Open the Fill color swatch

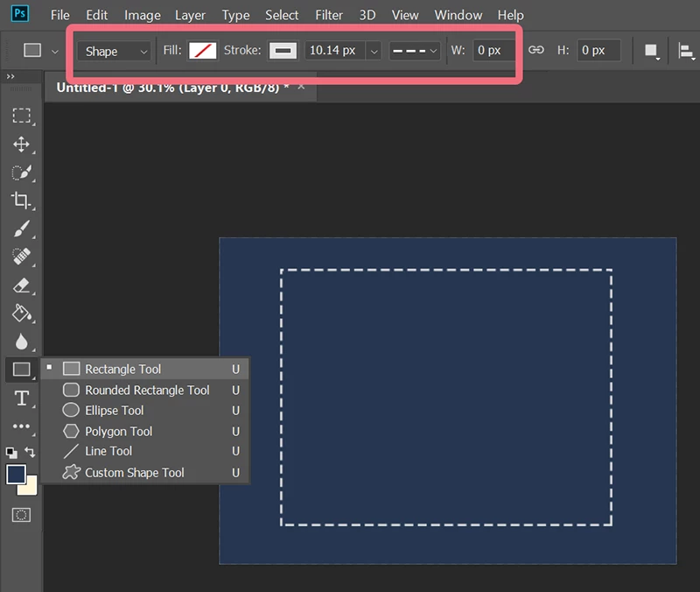pyautogui.click(x=203, y=51)
